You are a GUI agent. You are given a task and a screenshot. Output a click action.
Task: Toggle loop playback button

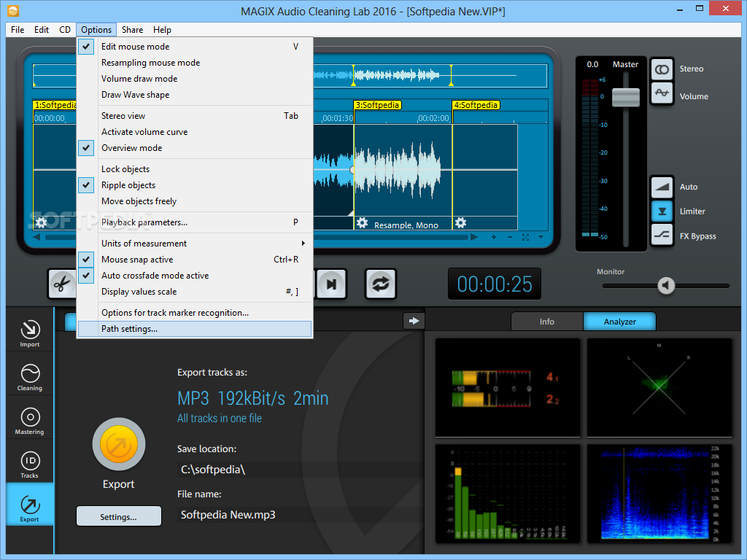(x=381, y=284)
